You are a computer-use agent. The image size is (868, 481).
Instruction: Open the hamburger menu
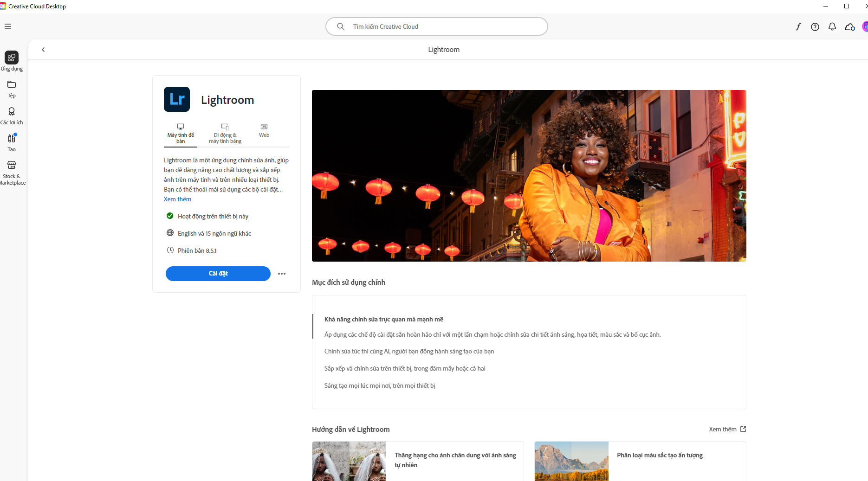[8, 26]
